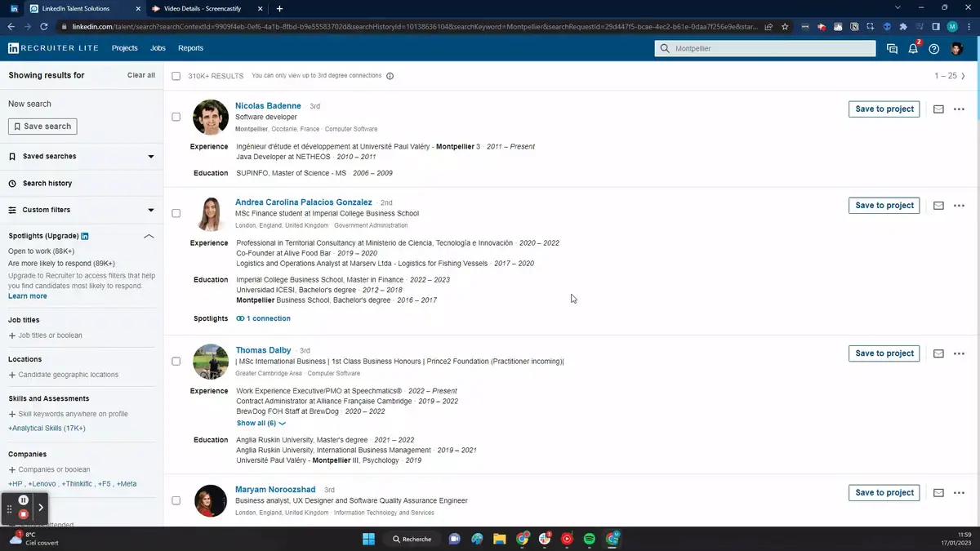Open the Windows Start button
The image size is (980, 551).
[x=368, y=539]
